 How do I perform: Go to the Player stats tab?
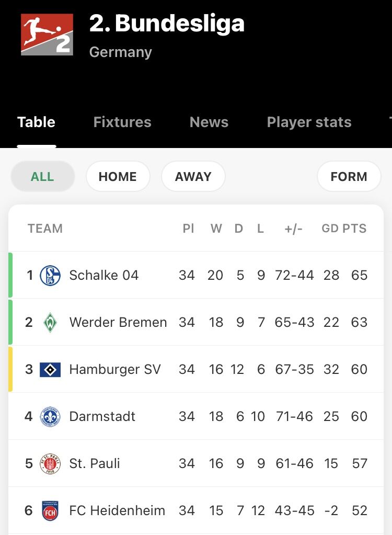309,122
